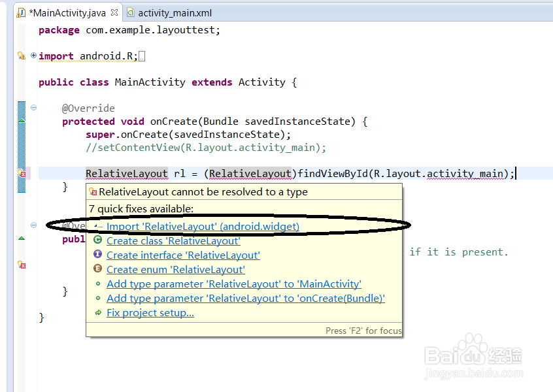Viewport: 553px width, 392px height.
Task: Click Java file icon on MainActivity tab
Action: pyautogui.click(x=22, y=13)
